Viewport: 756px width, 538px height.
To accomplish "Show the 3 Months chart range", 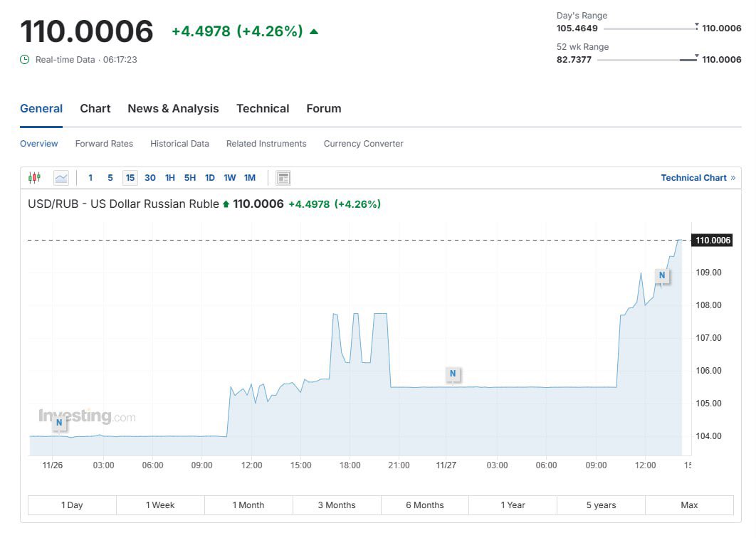I will tap(337, 505).
